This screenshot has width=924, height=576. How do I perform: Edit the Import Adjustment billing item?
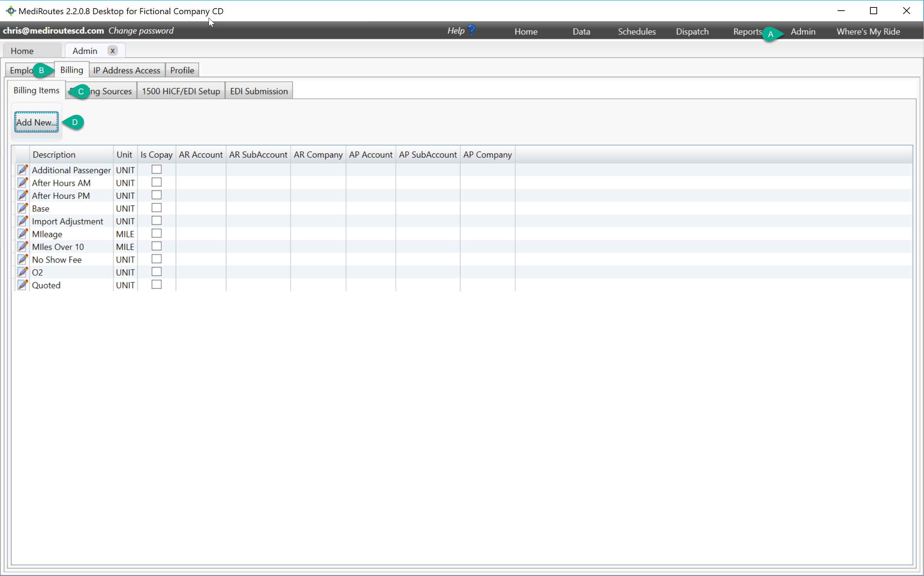pos(22,221)
